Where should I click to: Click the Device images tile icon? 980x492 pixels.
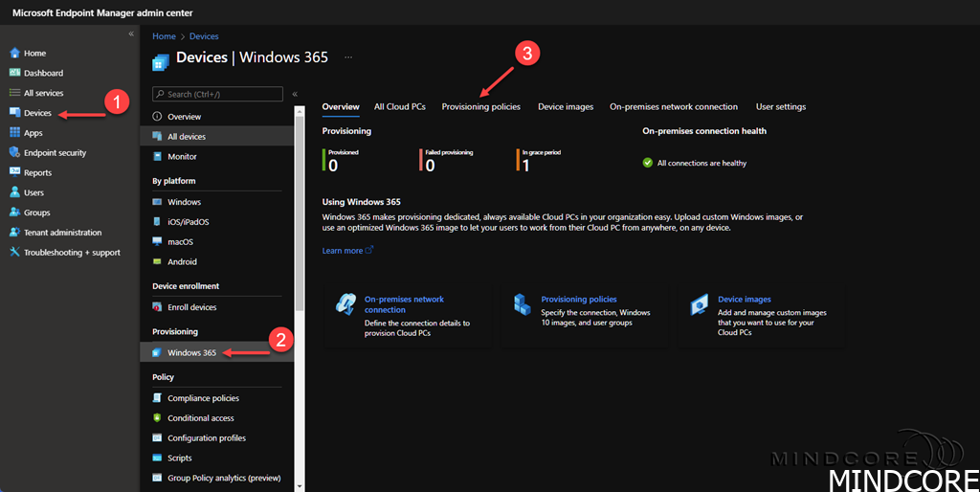point(700,304)
